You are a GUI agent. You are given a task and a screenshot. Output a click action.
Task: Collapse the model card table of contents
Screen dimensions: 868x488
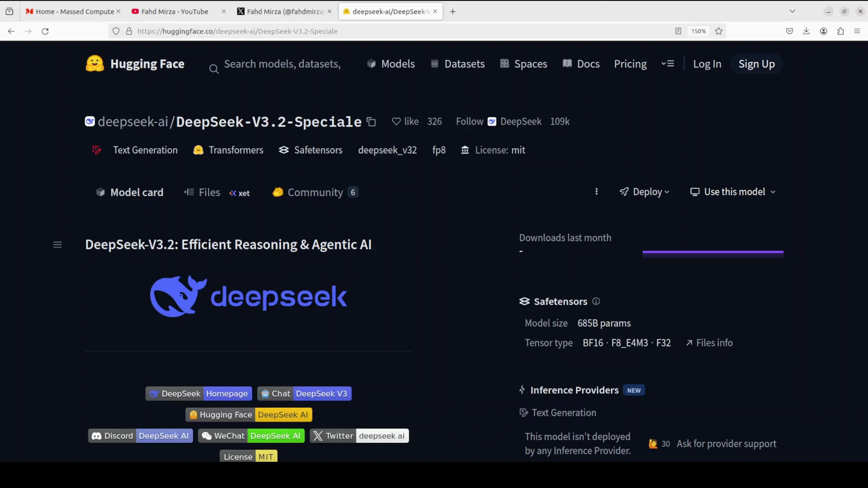[x=57, y=244]
